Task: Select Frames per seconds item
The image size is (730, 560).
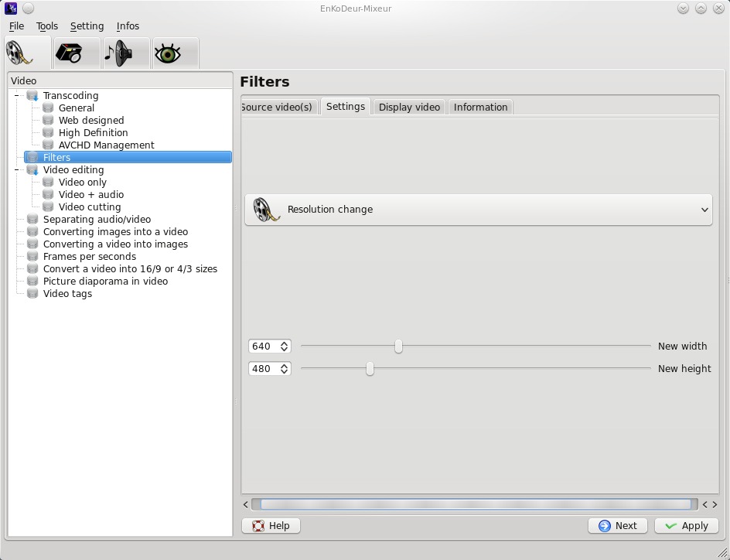Action: [90, 257]
